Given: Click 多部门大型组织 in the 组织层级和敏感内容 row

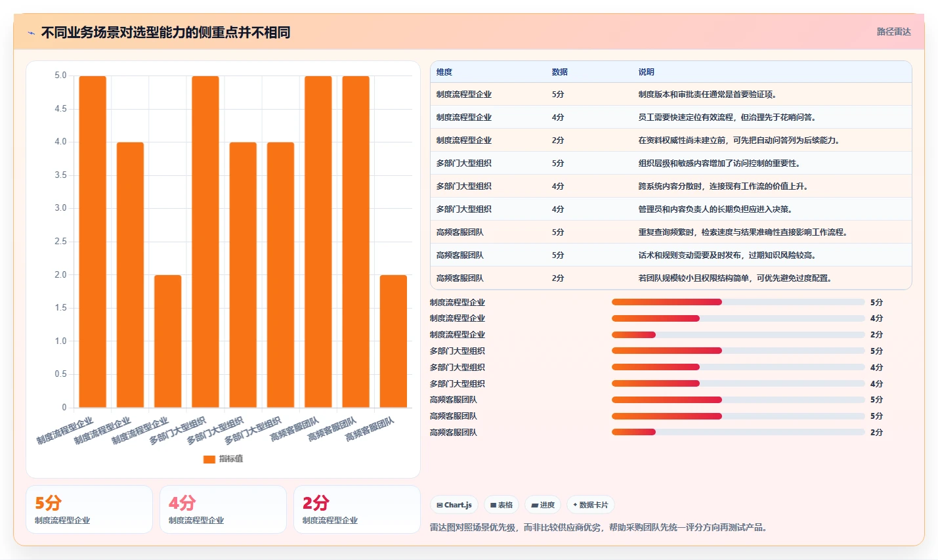Looking at the screenshot, I should click(464, 163).
